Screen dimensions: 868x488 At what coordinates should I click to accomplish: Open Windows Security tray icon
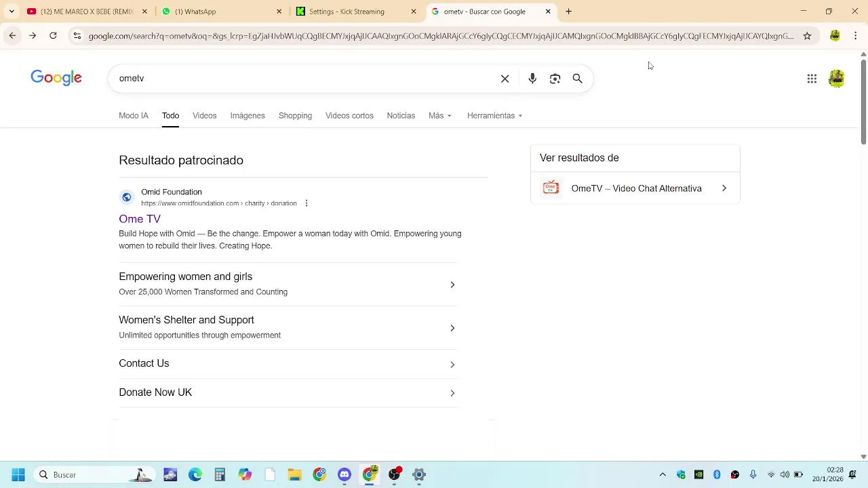pos(681,474)
